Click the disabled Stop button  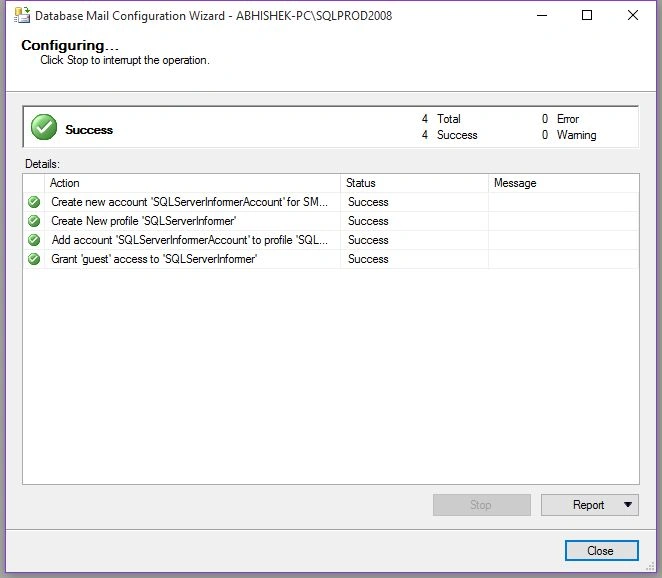point(482,505)
